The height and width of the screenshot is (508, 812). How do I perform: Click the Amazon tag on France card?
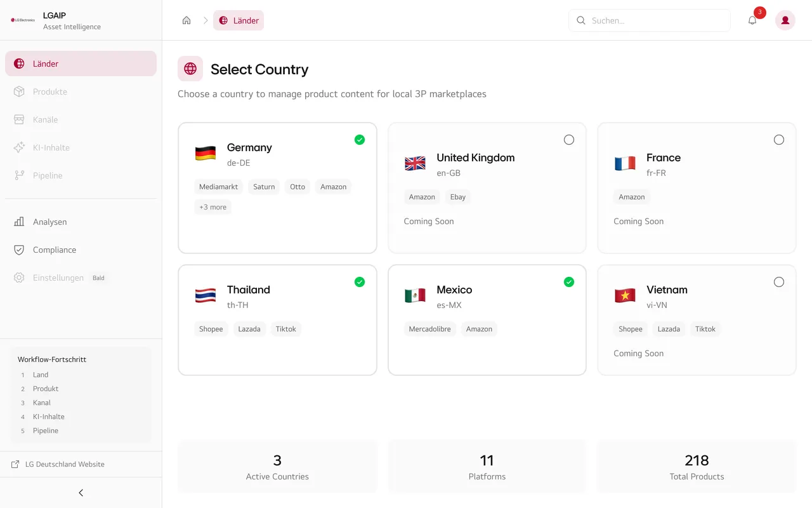click(631, 197)
